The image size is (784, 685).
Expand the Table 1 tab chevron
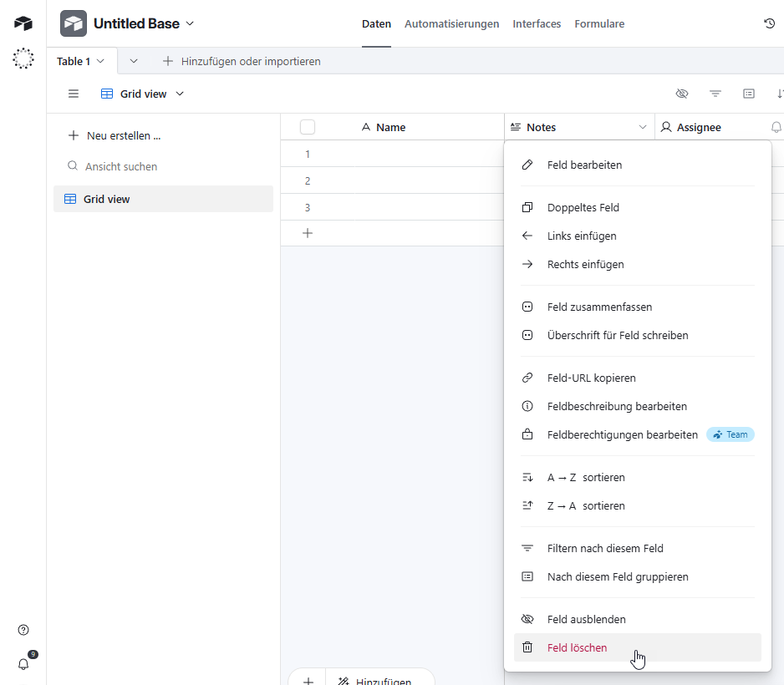coord(101,61)
